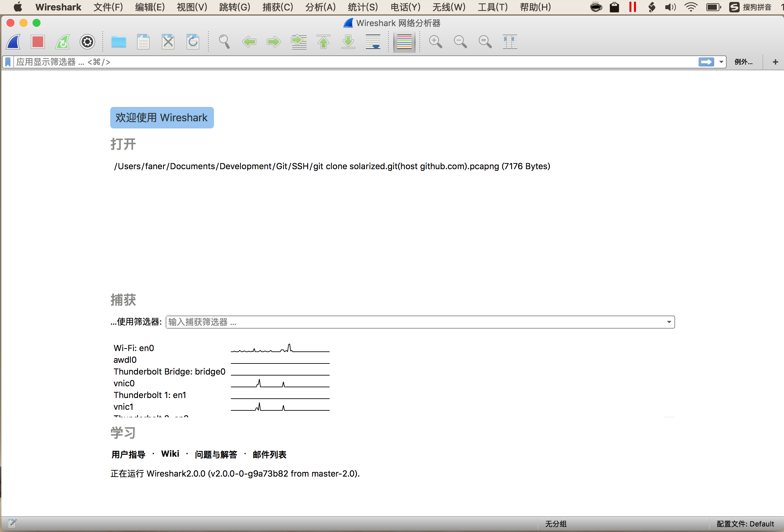Save capture file icon in toolbar

point(143,42)
